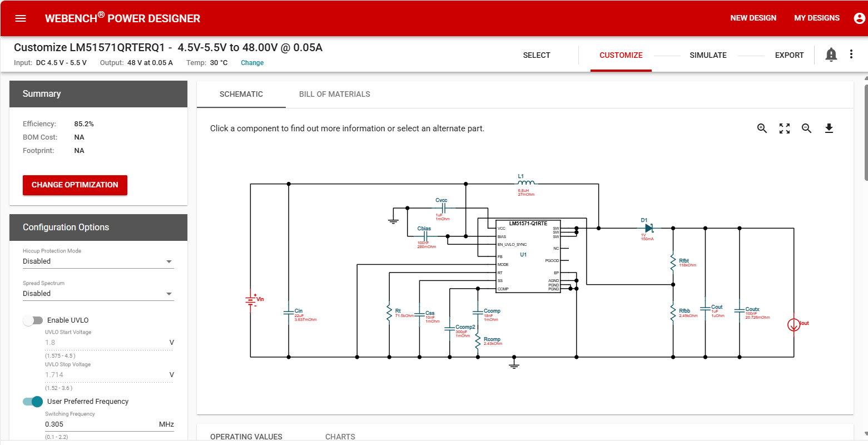Open Spread Spectrum dropdown
This screenshot has height=445, width=868.
pyautogui.click(x=98, y=294)
